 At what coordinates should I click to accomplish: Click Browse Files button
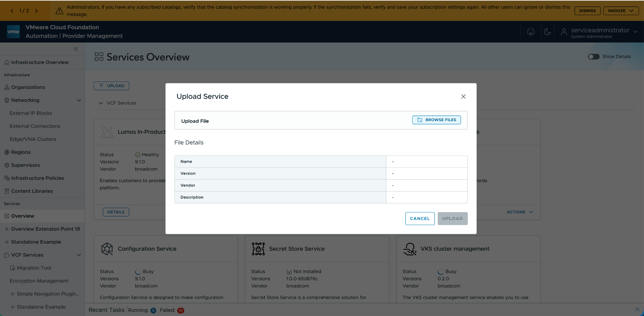tap(436, 120)
